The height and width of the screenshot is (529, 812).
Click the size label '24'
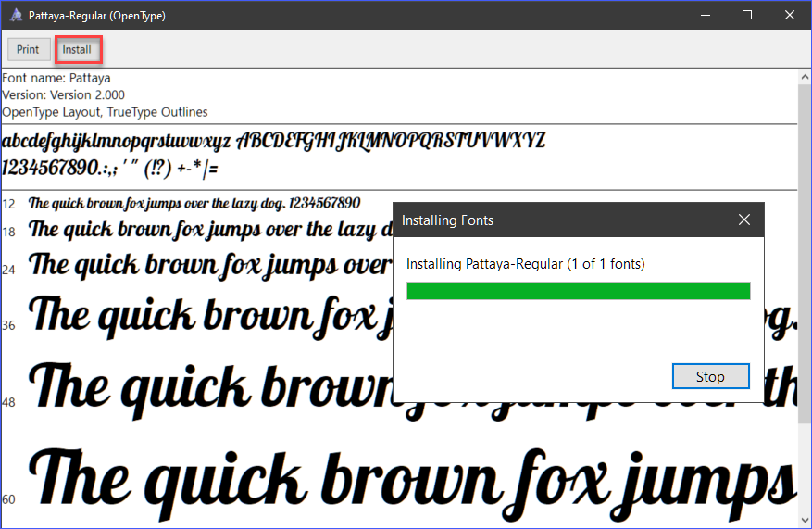pyautogui.click(x=9, y=270)
